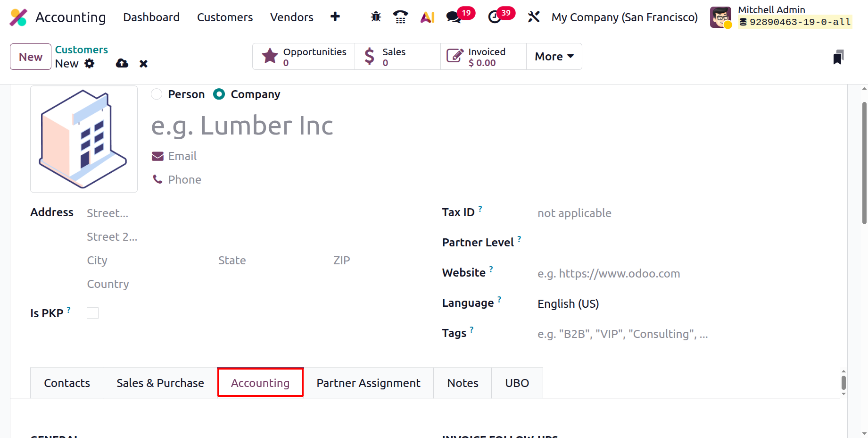The width and height of the screenshot is (868, 438).
Task: Click the AI assistant icon
Action: tap(427, 17)
